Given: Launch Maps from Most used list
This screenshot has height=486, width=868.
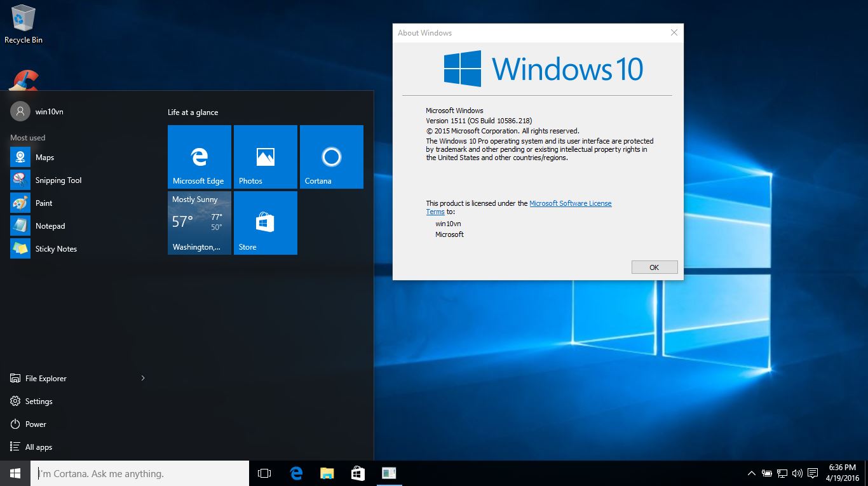Looking at the screenshot, I should coord(79,157).
